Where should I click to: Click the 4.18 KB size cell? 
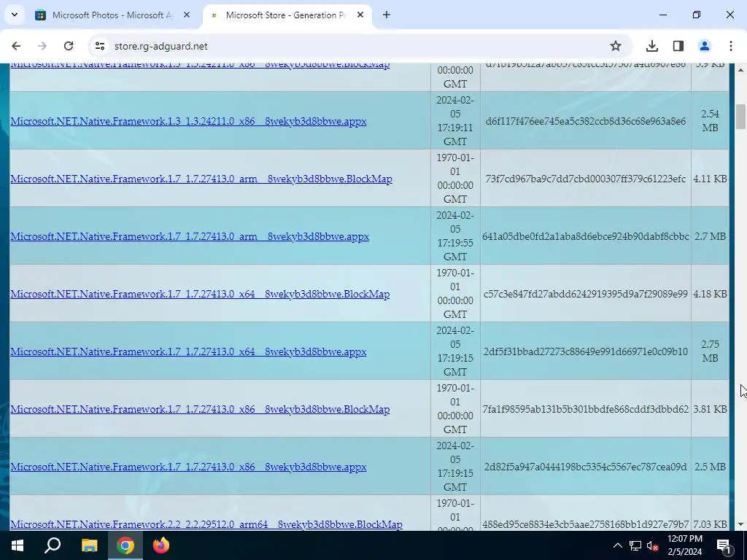[710, 294]
